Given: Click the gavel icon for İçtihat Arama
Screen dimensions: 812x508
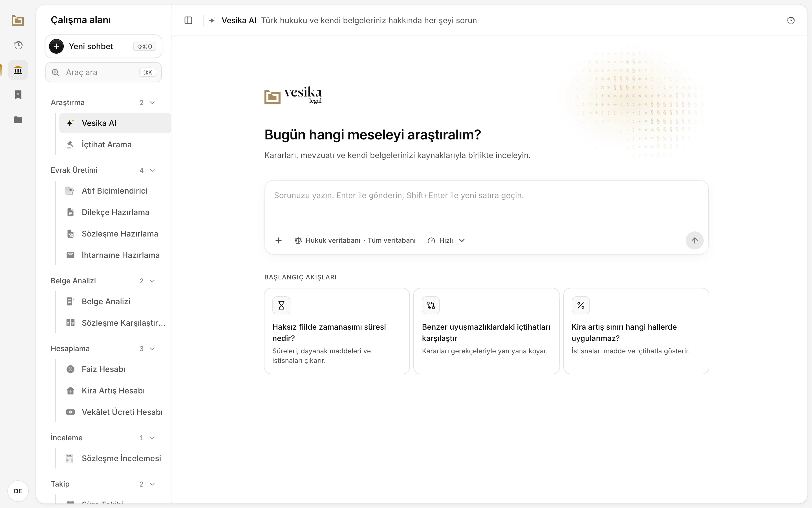Looking at the screenshot, I should [70, 144].
